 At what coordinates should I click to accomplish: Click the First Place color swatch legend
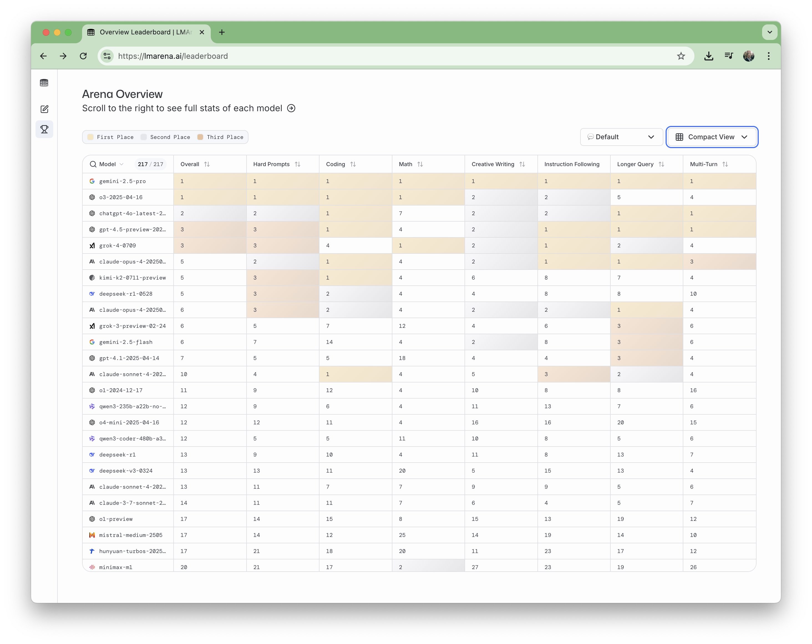(90, 137)
